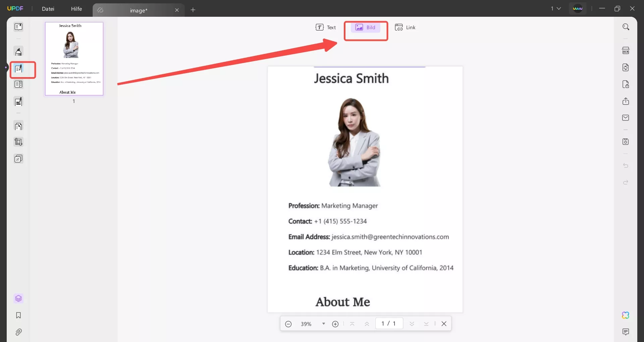Open the Hilfe menu
644x342 pixels.
[x=76, y=9]
